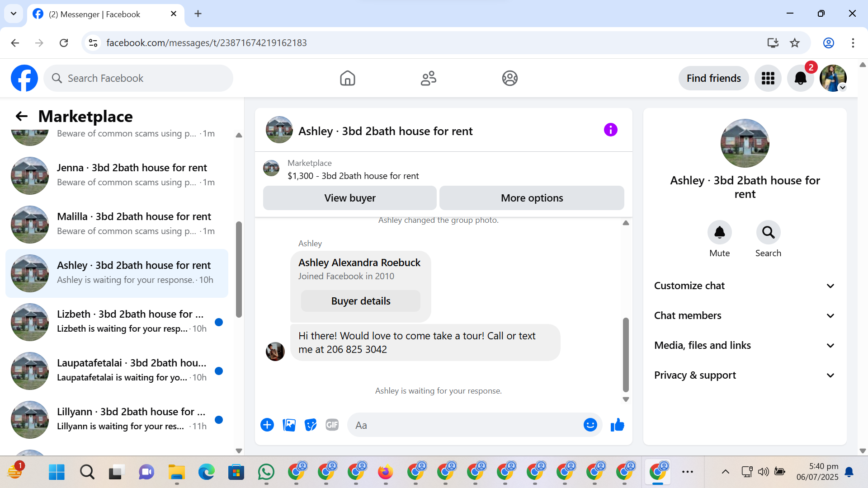Open volume control in system tray
This screenshot has width=868, height=488.
pyautogui.click(x=763, y=472)
